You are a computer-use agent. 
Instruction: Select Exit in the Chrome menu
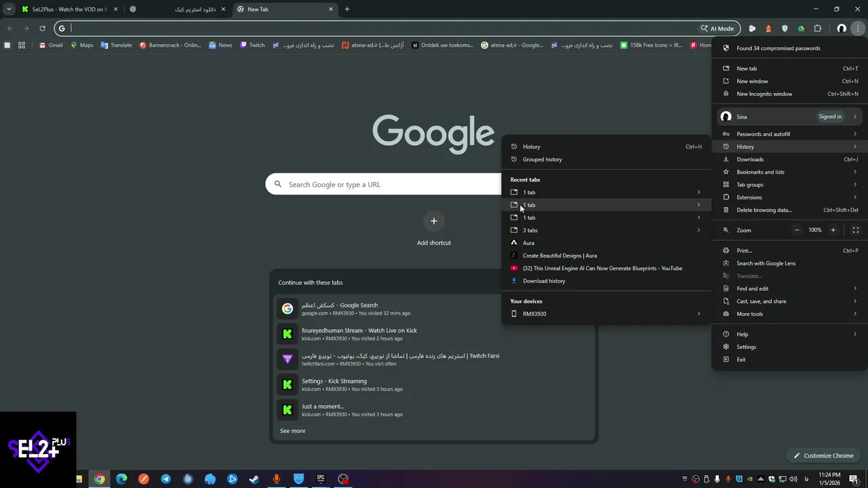tap(790, 359)
